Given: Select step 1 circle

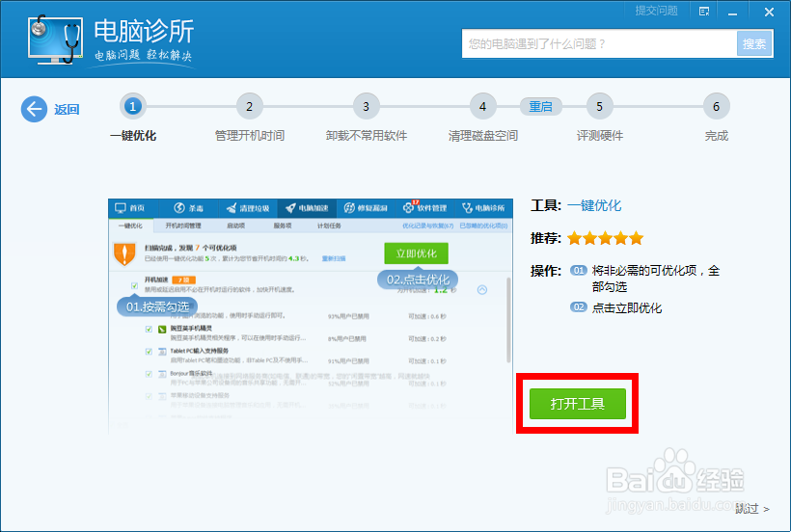Looking at the screenshot, I should pos(133,106).
